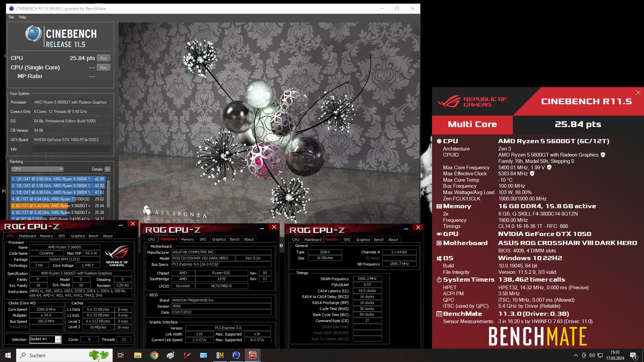Open the blue system utility taskbar icon

(x=204, y=355)
